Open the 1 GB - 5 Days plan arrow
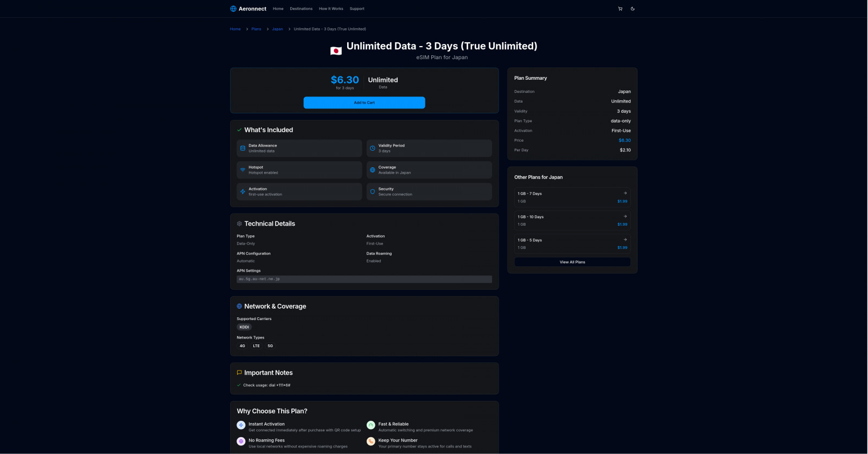 point(625,240)
